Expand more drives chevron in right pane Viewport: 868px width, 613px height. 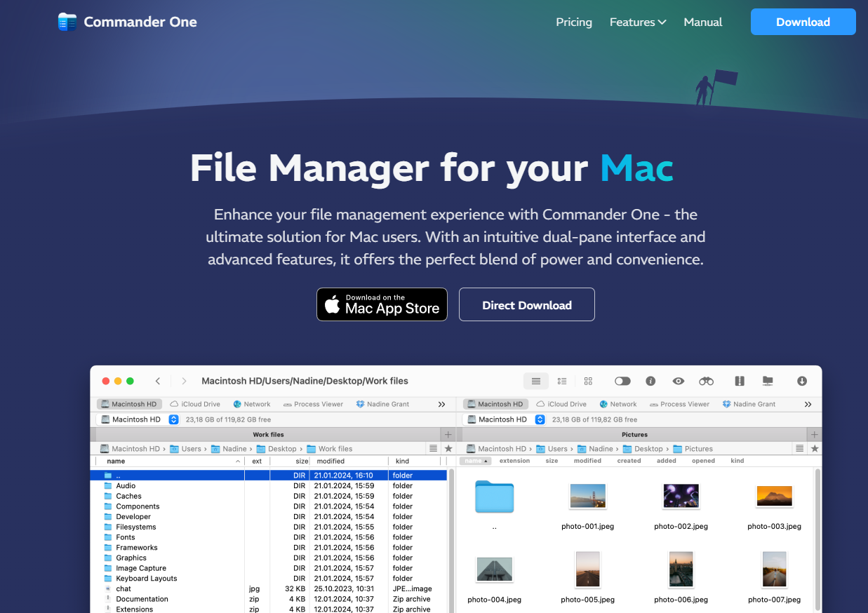pos(808,405)
